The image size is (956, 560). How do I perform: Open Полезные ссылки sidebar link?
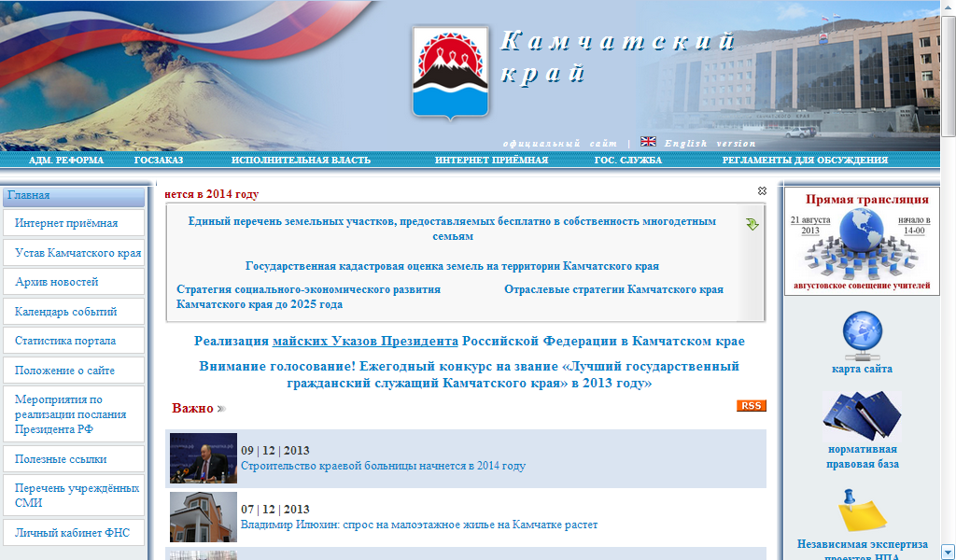point(74,459)
